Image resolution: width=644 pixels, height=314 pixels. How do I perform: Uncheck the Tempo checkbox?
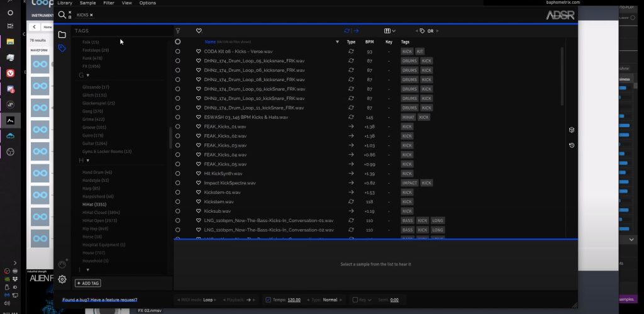point(268,300)
